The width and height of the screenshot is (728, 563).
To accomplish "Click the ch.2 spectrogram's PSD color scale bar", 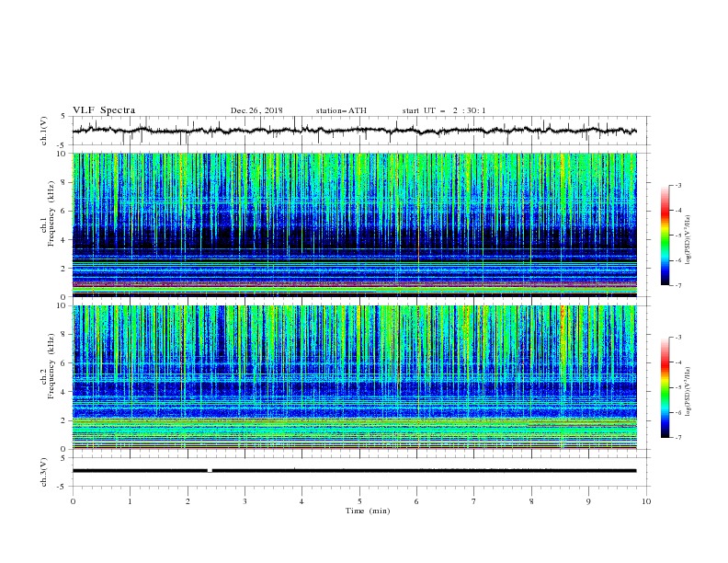I will (x=665, y=387).
